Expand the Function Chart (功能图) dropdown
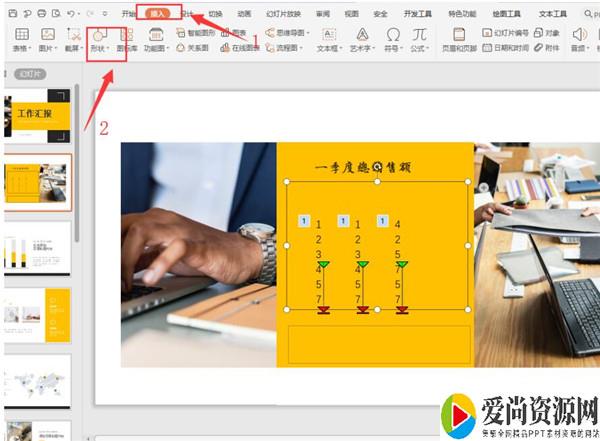600x441 pixels. coord(167,48)
